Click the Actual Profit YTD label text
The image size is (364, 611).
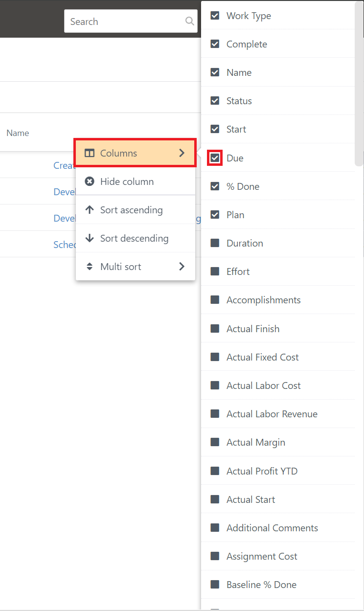pyautogui.click(x=262, y=471)
